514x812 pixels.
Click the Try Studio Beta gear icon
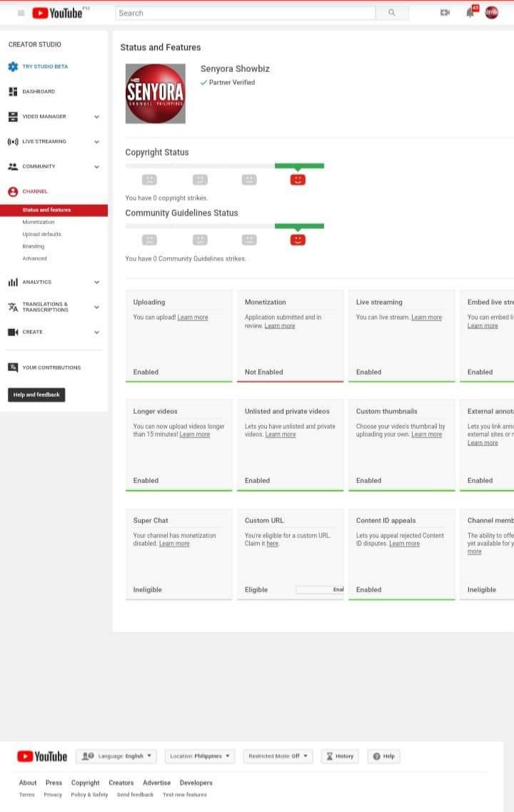pos(13,66)
